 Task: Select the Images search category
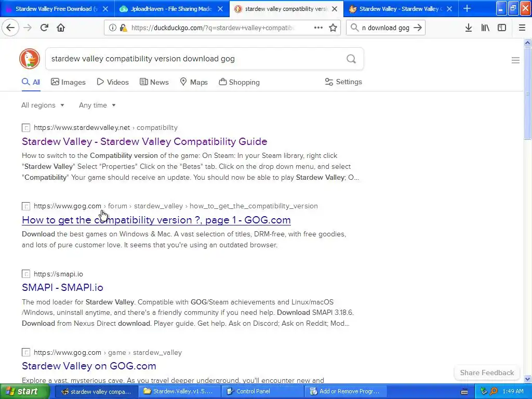pyautogui.click(x=68, y=82)
